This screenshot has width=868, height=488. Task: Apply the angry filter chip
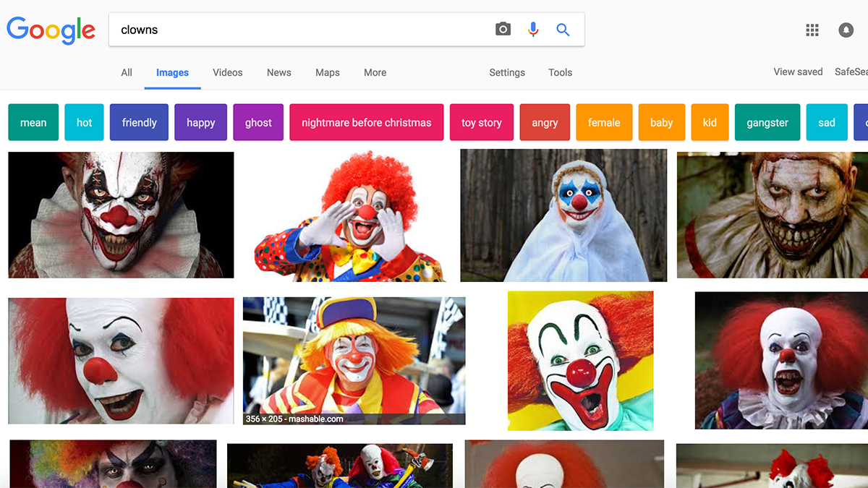coord(545,122)
